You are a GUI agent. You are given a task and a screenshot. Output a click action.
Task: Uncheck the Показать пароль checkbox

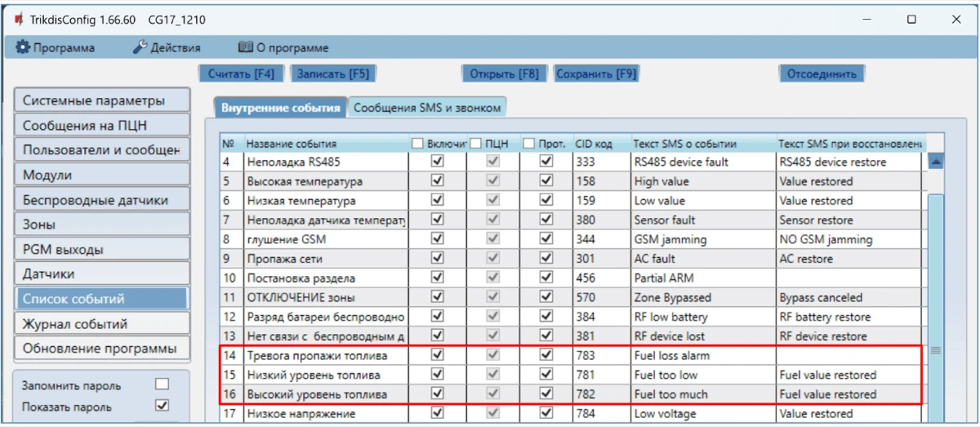point(162,406)
